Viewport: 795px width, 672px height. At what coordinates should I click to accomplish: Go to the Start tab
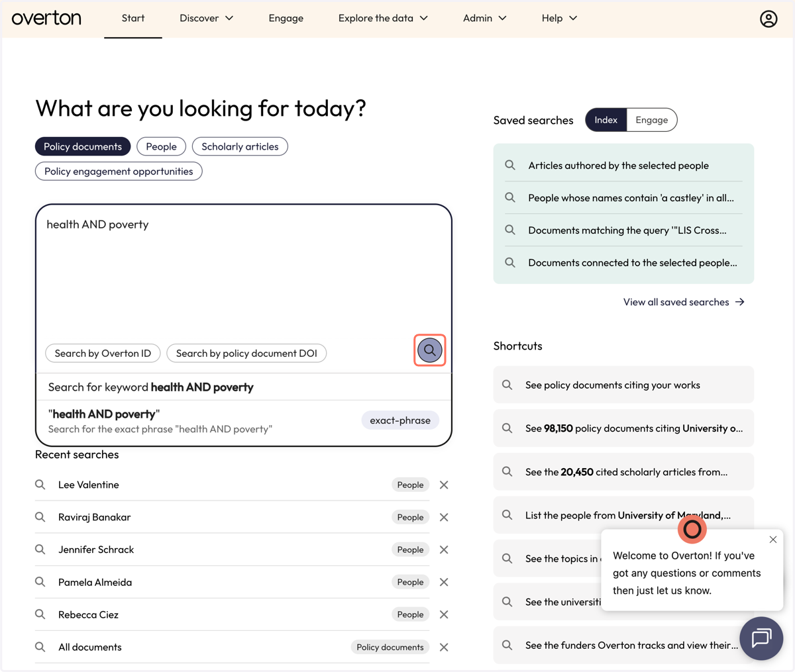point(133,19)
